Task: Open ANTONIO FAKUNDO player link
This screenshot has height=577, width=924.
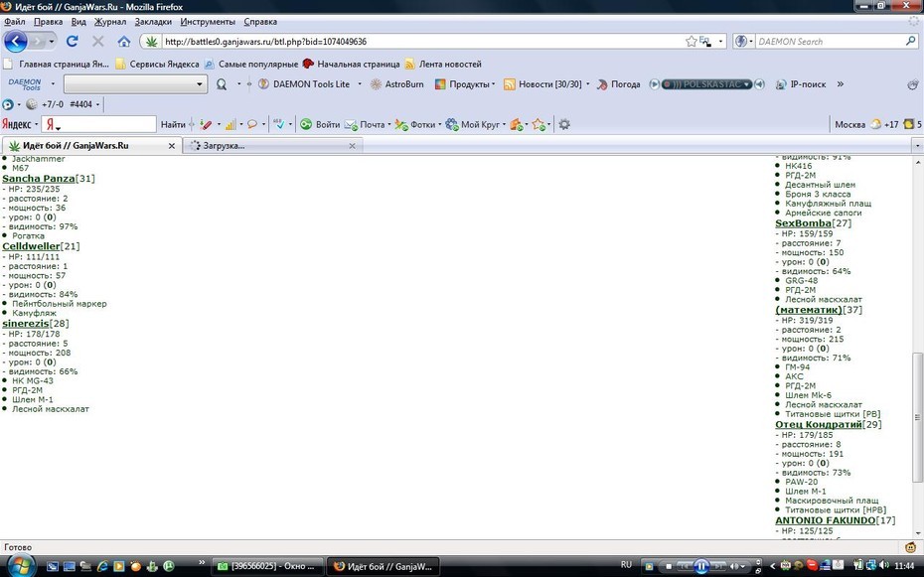Action: [x=826, y=520]
